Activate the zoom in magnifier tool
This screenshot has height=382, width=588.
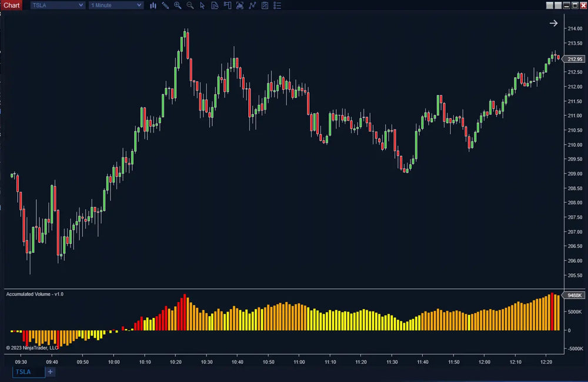click(178, 5)
